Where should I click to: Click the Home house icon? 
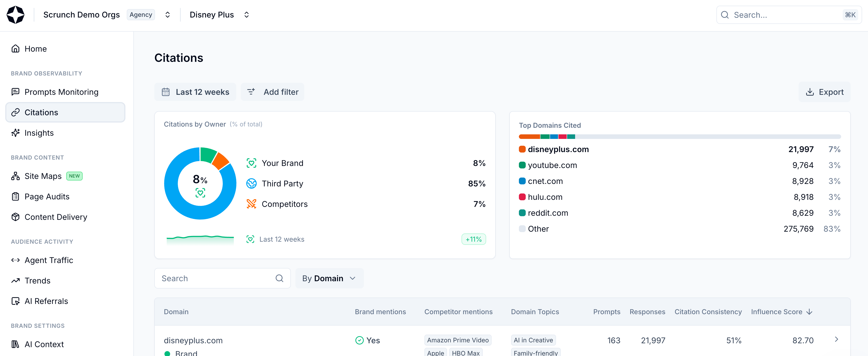click(x=15, y=49)
